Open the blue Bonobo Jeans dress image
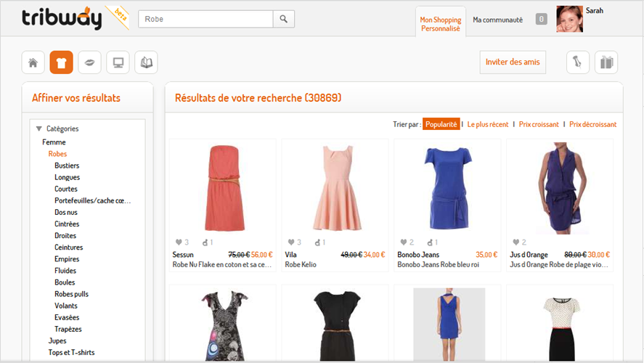The width and height of the screenshot is (644, 363). (448, 187)
